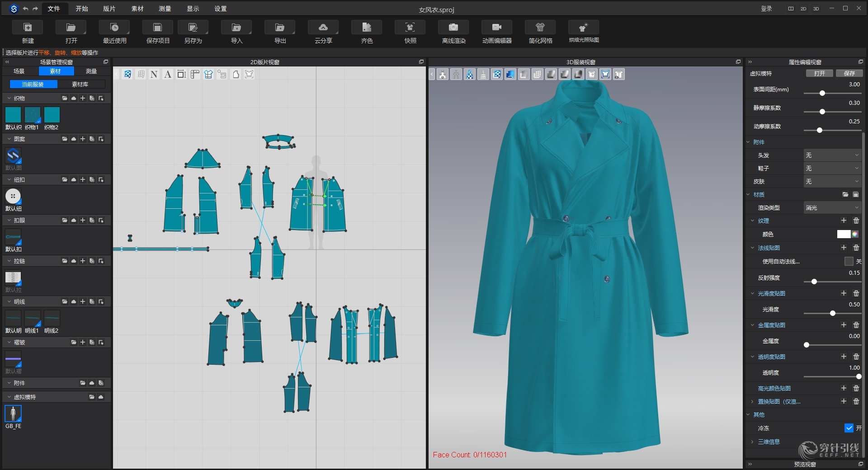Open the 设置 menu
The image size is (868, 470).
(x=220, y=8)
